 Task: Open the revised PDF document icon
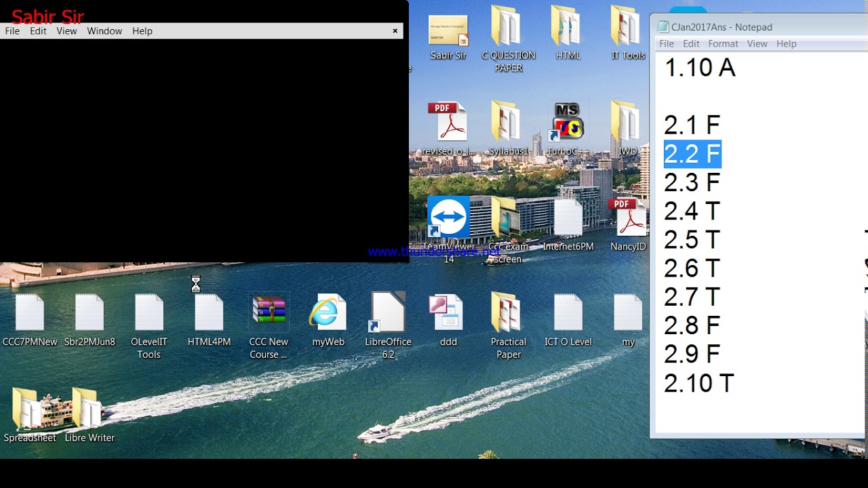coord(448,129)
